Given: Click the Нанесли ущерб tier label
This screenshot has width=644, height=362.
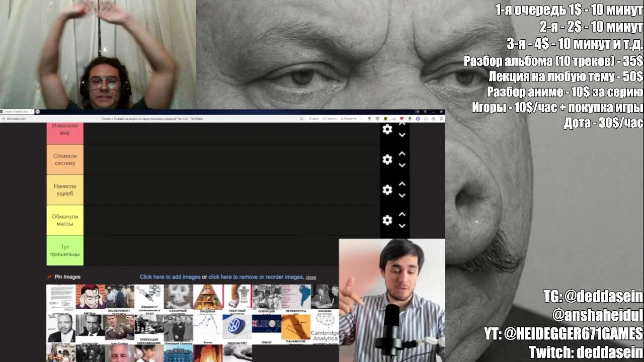Looking at the screenshot, I should (65, 190).
